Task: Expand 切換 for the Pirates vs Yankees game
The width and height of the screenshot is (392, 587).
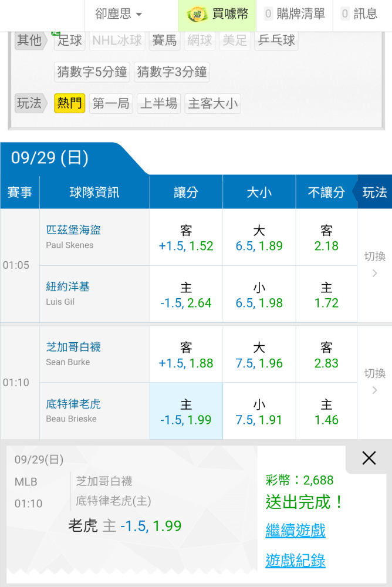Action: 374,265
